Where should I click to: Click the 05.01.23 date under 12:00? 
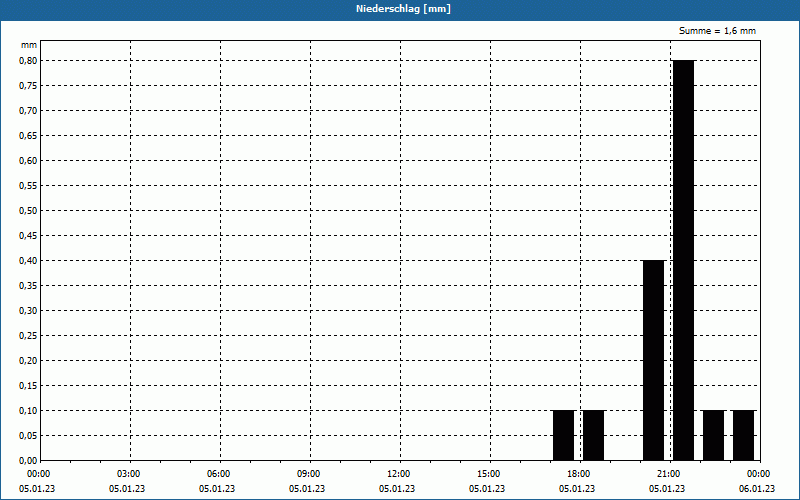tap(397, 489)
